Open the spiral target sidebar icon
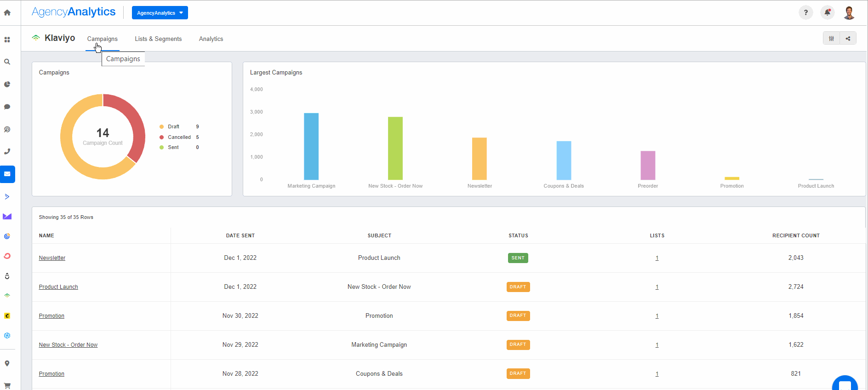This screenshot has height=390, width=868. coord(7,129)
